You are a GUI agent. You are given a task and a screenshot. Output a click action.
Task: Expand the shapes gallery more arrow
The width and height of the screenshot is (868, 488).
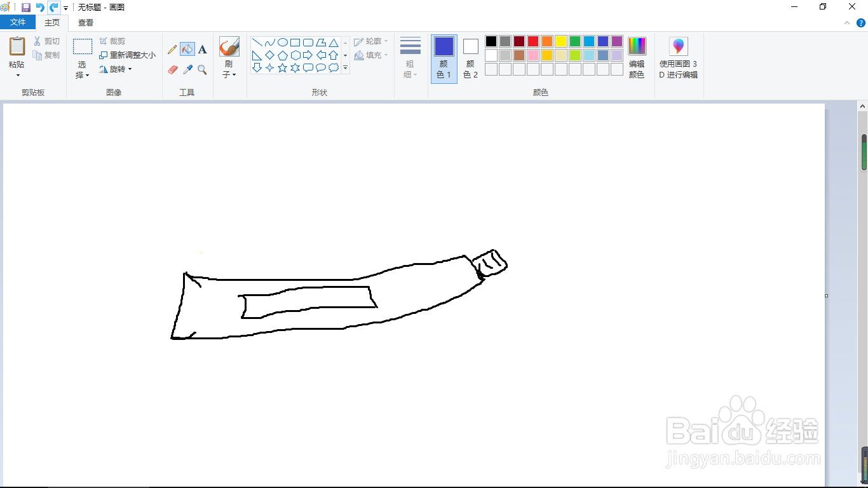point(346,68)
